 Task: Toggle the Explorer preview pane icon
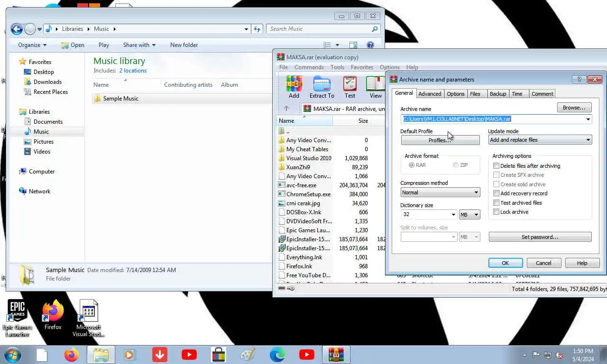coord(353,45)
